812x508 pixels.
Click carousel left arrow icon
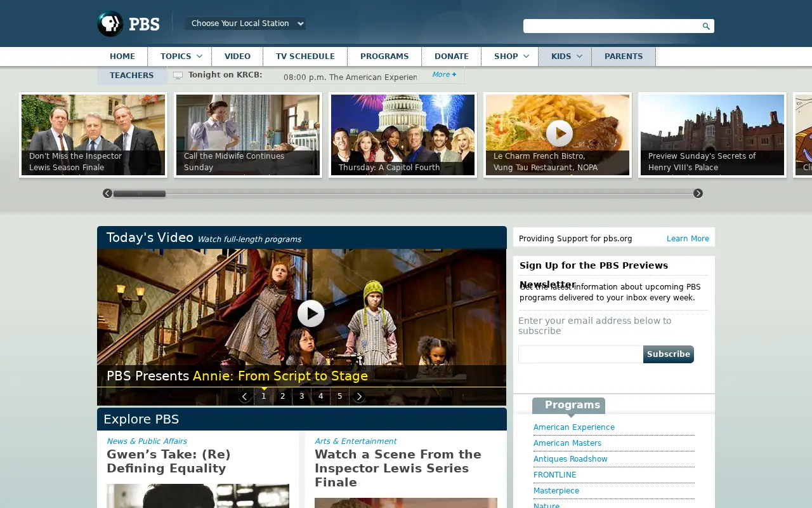click(107, 193)
